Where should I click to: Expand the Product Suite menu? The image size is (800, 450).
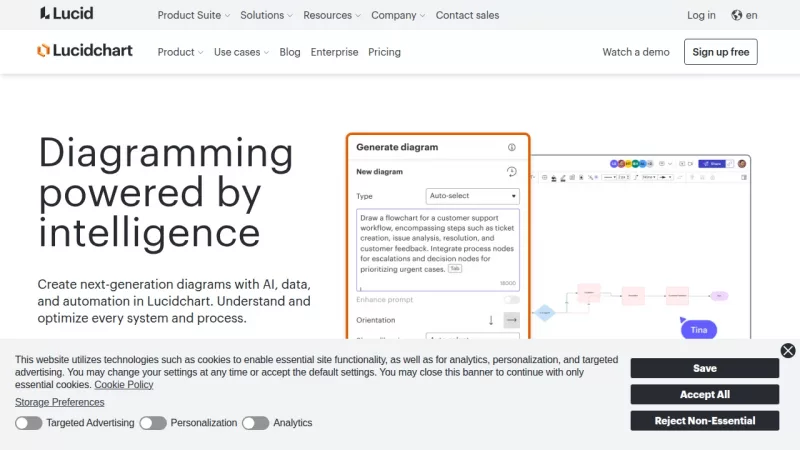tap(194, 15)
